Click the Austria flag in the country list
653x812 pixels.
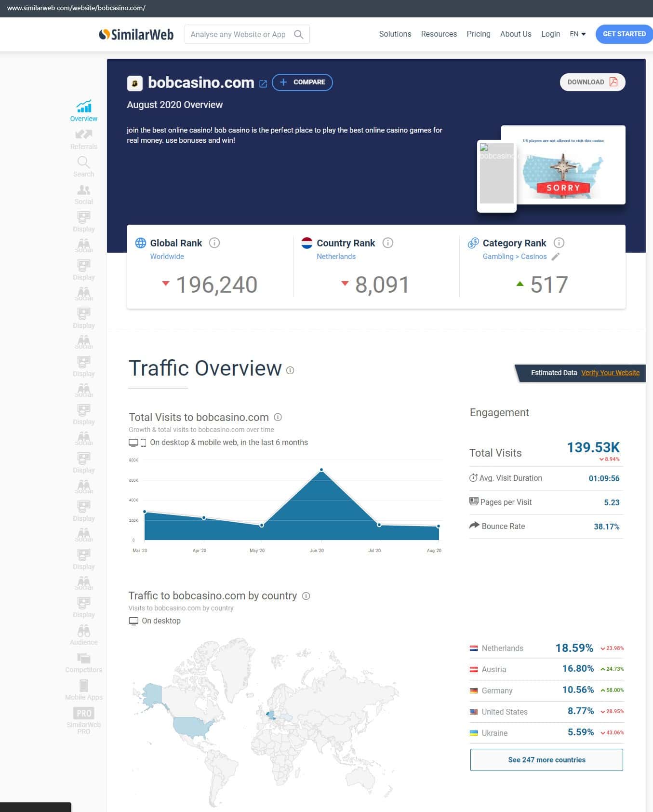tap(474, 669)
